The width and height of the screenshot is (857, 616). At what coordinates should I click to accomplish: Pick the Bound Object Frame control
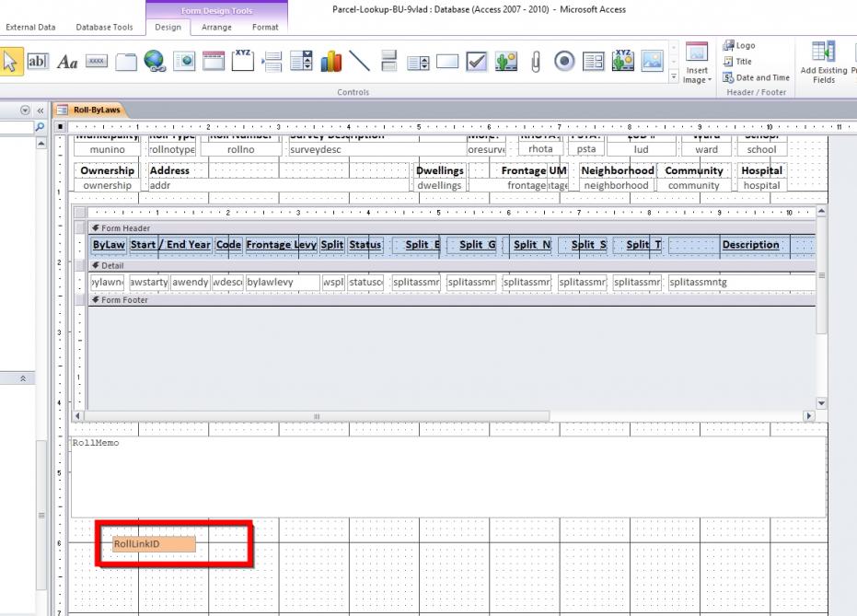pyautogui.click(x=623, y=60)
